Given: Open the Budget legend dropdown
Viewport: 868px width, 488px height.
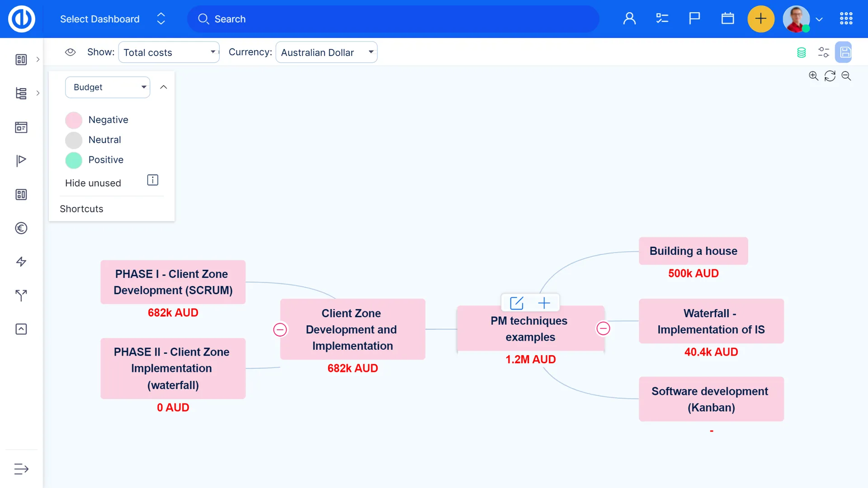Looking at the screenshot, I should click(x=108, y=87).
